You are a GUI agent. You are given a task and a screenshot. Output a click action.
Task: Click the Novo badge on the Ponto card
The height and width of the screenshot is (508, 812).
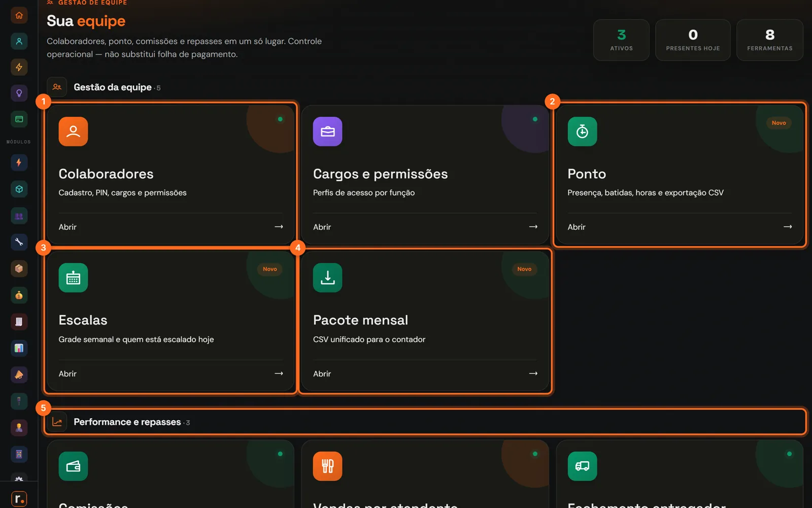pos(779,123)
